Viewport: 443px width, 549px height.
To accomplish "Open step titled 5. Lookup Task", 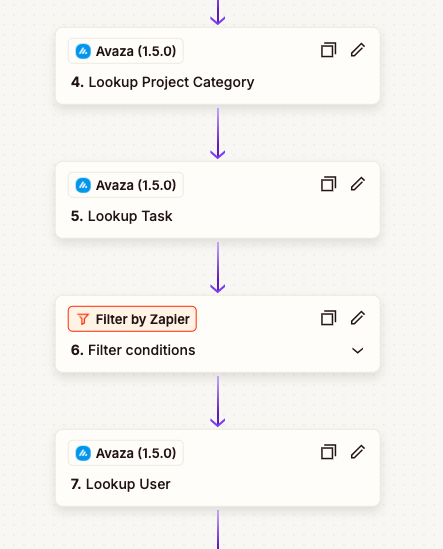I will click(122, 216).
